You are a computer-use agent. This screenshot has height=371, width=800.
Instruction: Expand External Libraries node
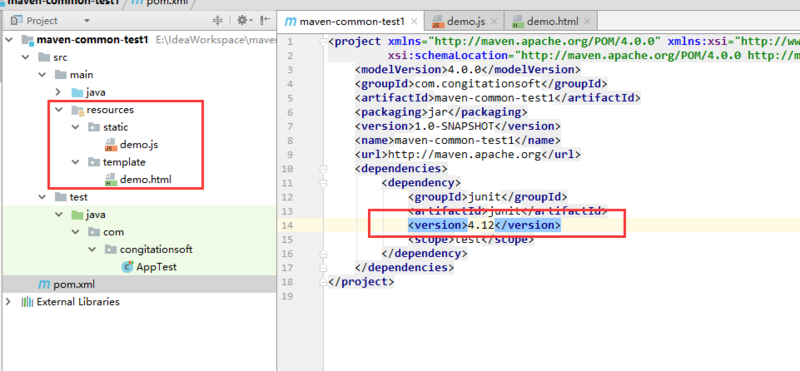(x=8, y=302)
